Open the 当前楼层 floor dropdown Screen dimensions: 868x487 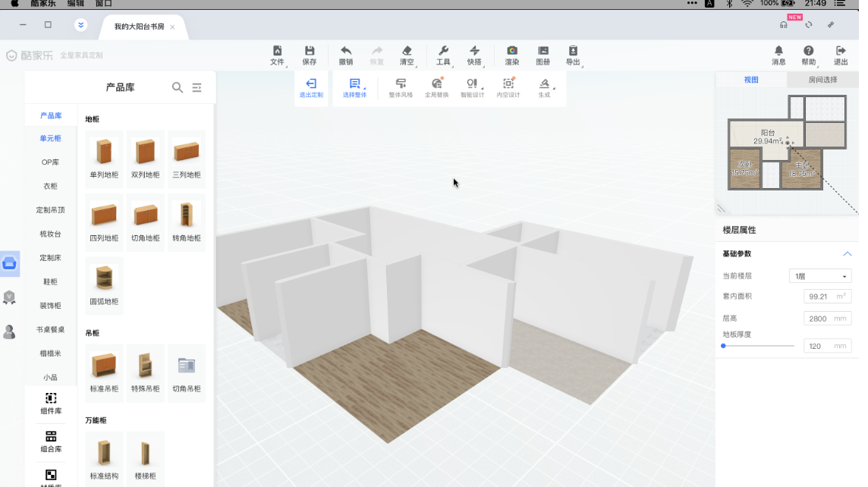coord(820,276)
